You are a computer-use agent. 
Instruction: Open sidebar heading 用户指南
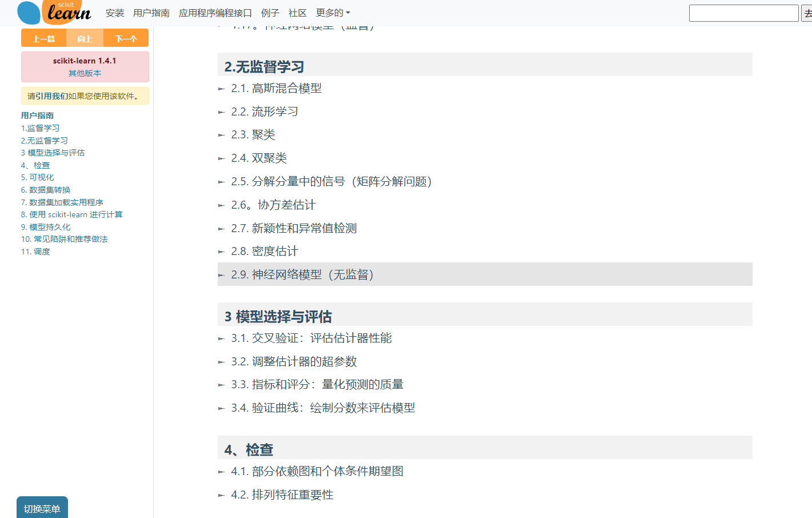(38, 115)
